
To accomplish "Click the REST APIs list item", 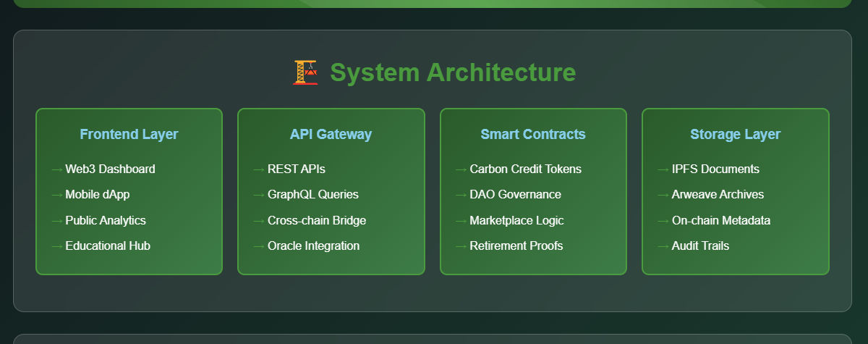I will coord(297,169).
